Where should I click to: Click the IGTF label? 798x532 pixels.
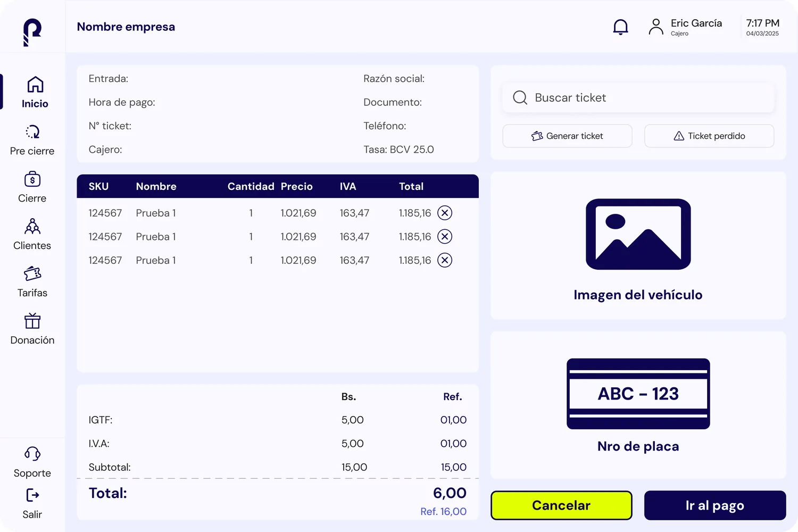[101, 420]
